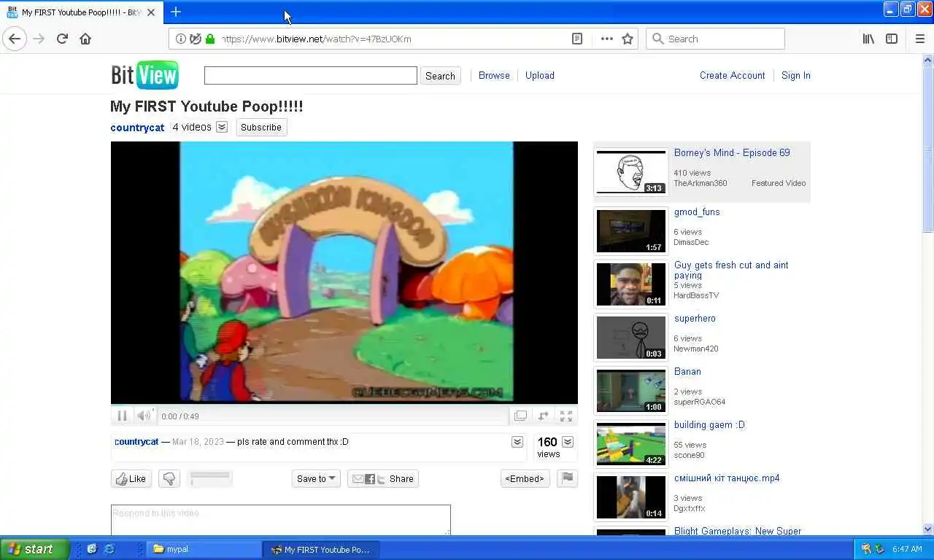Click the taskbar clock showing 6:47 AM
The image size is (934, 560).
907,549
